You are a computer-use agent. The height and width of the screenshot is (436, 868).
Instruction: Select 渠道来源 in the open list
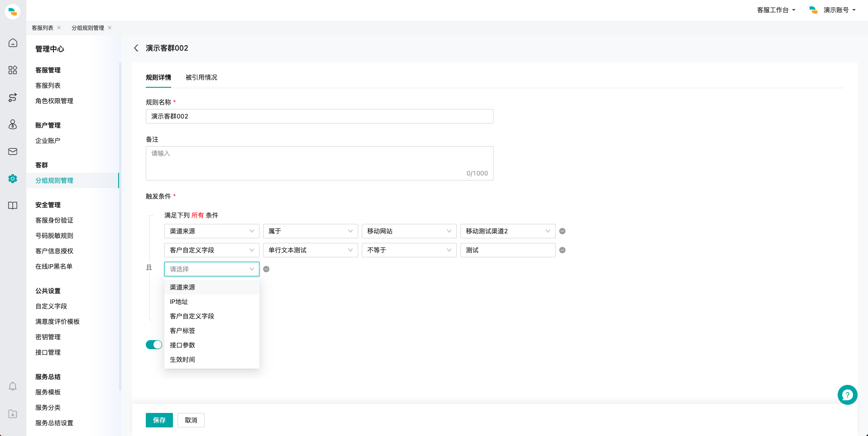(211, 287)
